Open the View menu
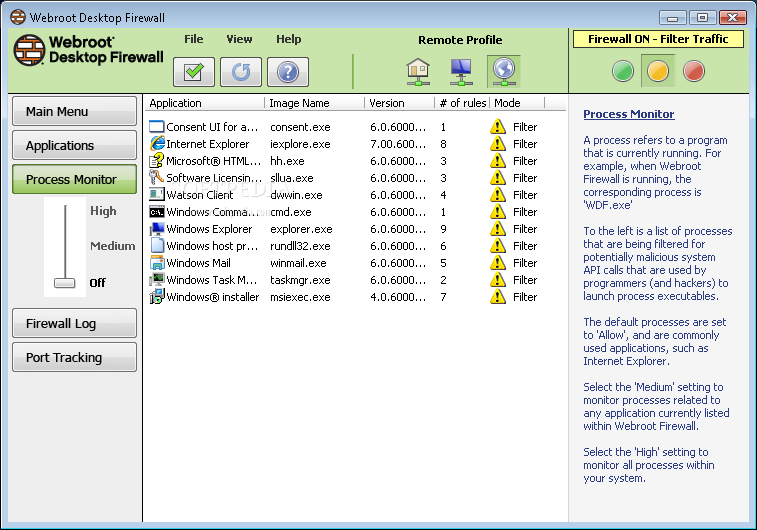The height and width of the screenshot is (530, 757). pos(239,39)
